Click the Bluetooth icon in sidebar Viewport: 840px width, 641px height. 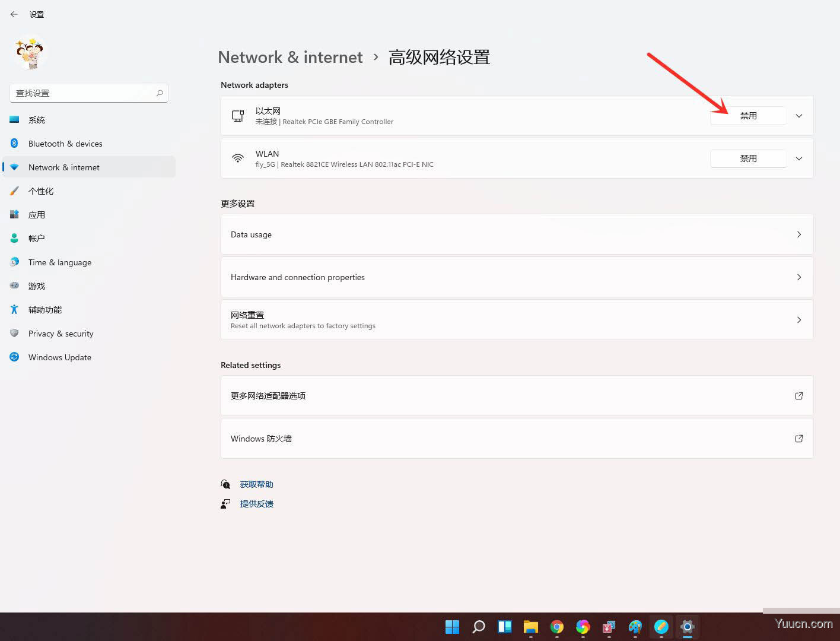[14, 143]
